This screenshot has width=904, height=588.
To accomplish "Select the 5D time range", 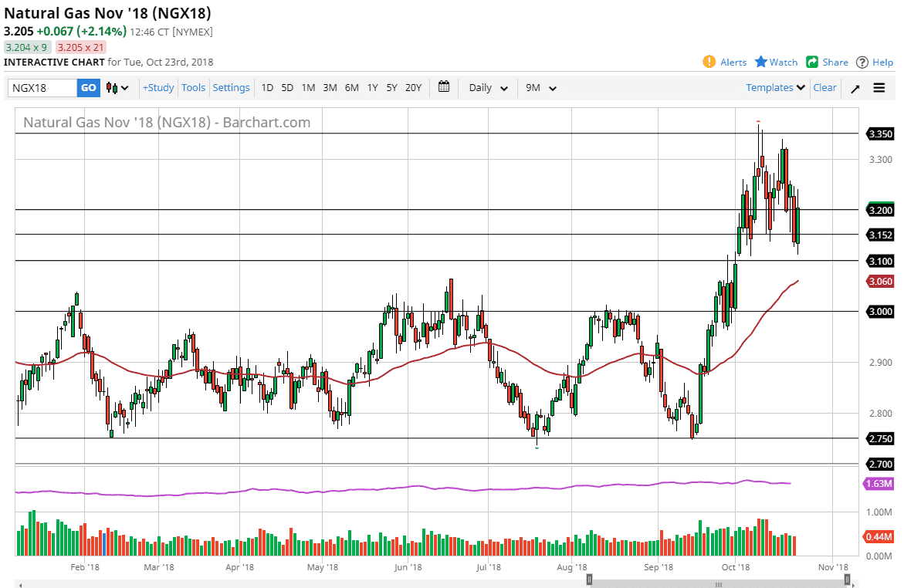I will 287,88.
